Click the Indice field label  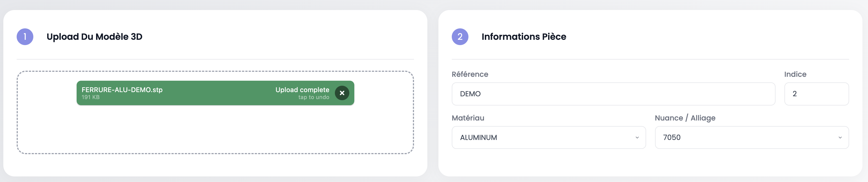pyautogui.click(x=795, y=74)
